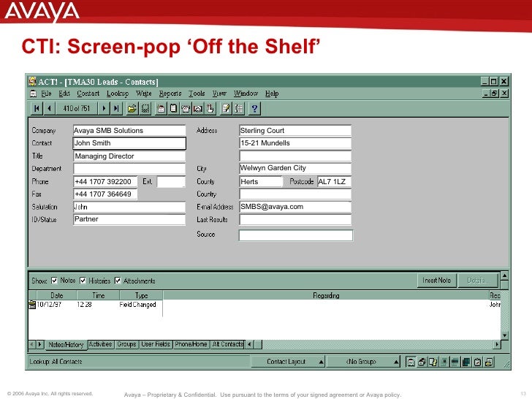The image size is (532, 399).
Task: Click the document icon left of File menu
Action: [x=34, y=94]
